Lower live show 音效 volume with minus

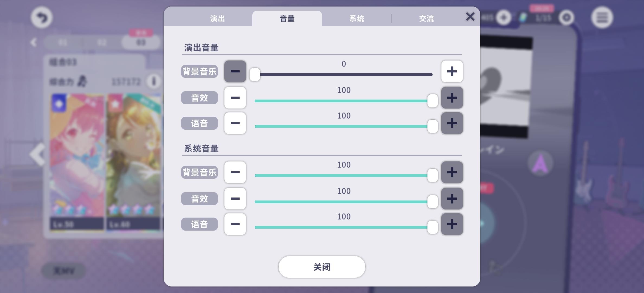[x=235, y=98]
